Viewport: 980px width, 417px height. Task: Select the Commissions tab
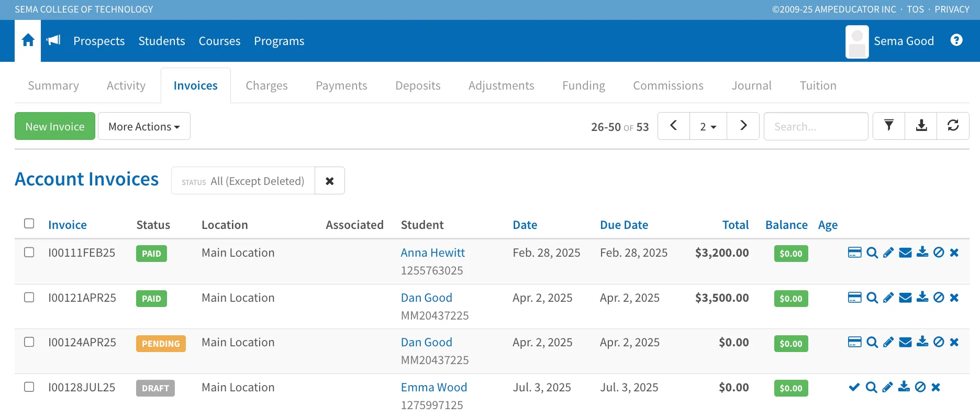[668, 85]
